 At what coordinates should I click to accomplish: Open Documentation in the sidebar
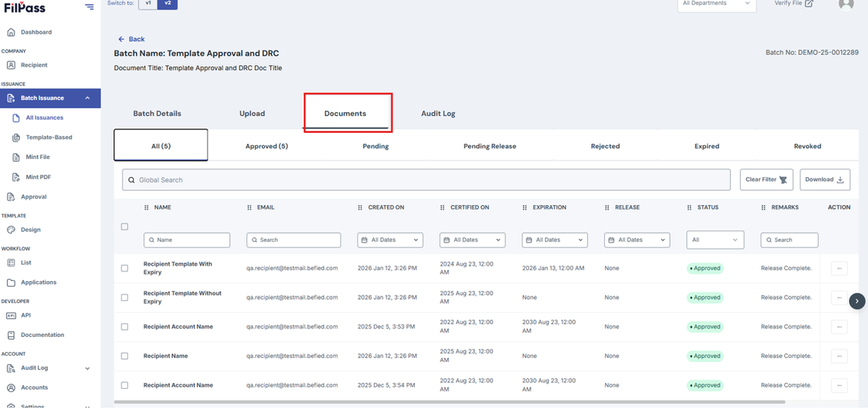pyautogui.click(x=42, y=335)
